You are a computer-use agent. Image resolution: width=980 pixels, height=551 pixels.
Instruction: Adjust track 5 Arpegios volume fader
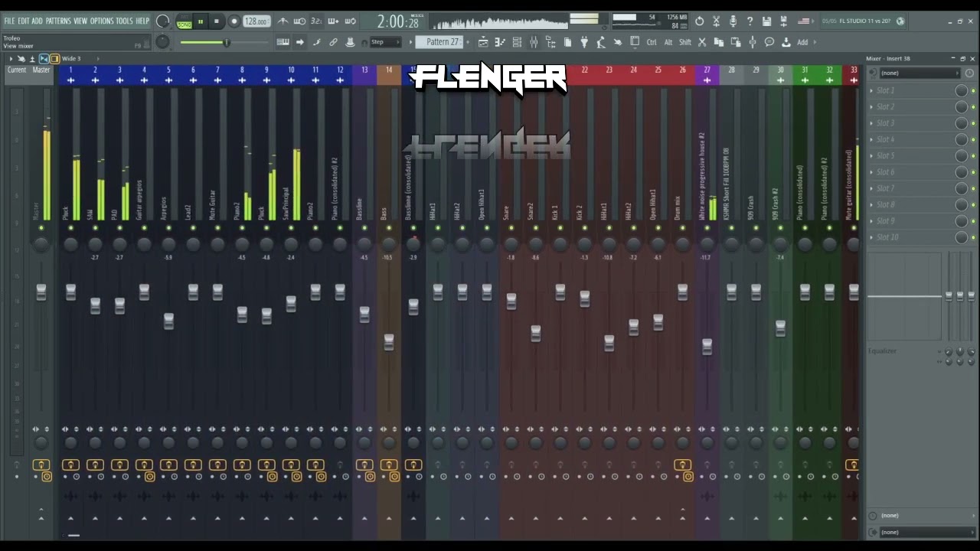[x=168, y=321]
